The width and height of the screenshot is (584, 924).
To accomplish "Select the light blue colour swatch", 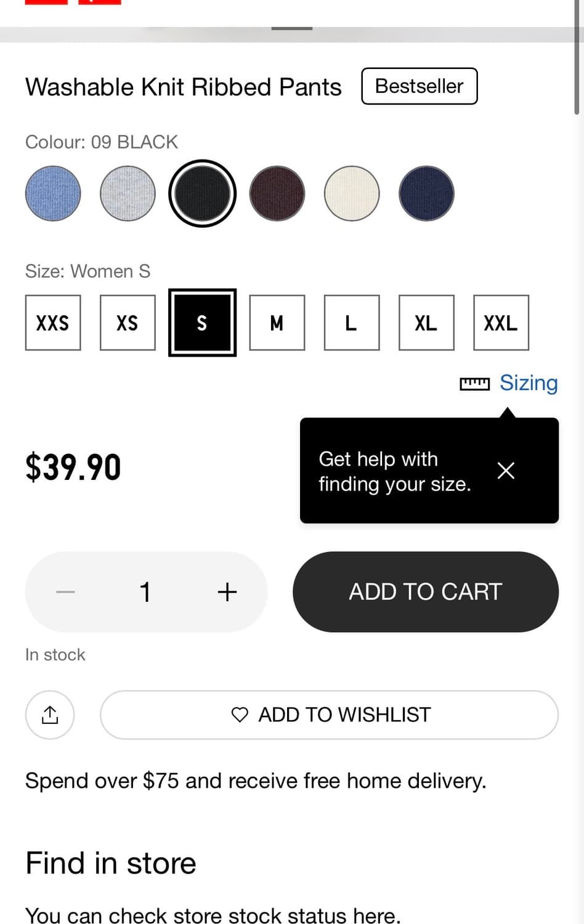I will tap(53, 193).
